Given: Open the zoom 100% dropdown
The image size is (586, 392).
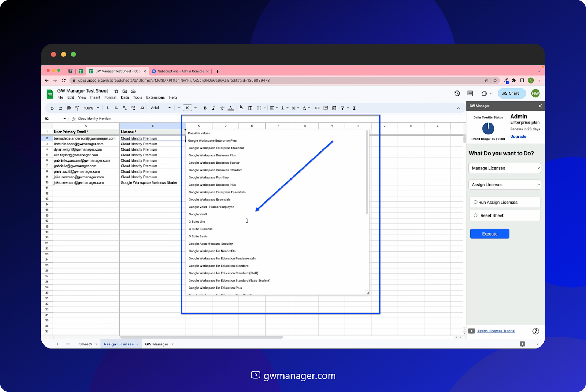Looking at the screenshot, I should [91, 108].
